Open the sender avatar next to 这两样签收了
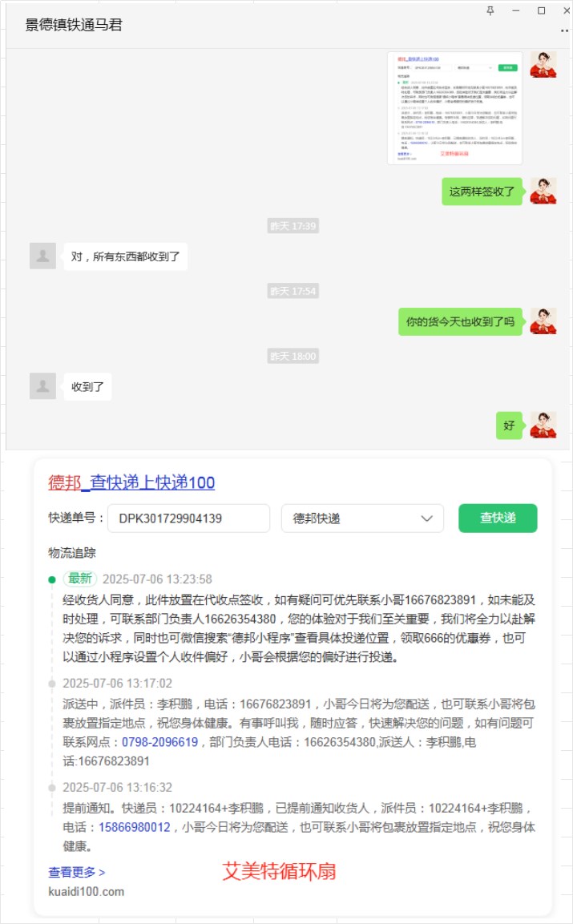This screenshot has width=573, height=924. tap(543, 191)
